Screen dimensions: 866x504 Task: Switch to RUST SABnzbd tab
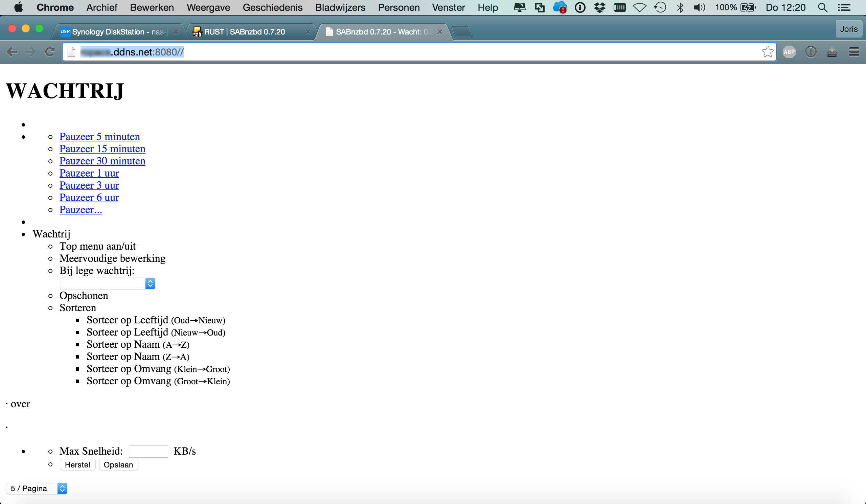pyautogui.click(x=245, y=32)
